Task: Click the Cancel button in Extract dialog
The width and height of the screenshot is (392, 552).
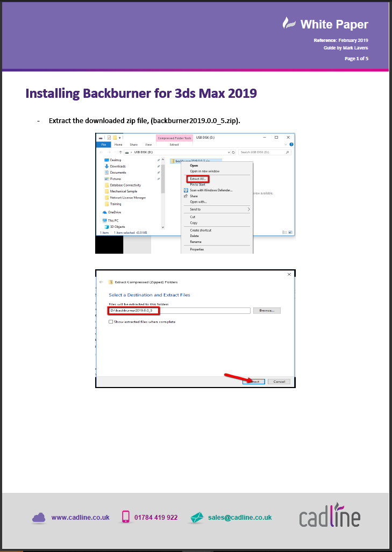Action: pos(279,382)
